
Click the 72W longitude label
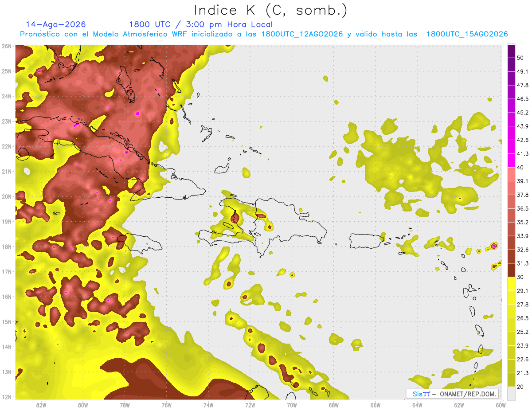click(x=250, y=405)
